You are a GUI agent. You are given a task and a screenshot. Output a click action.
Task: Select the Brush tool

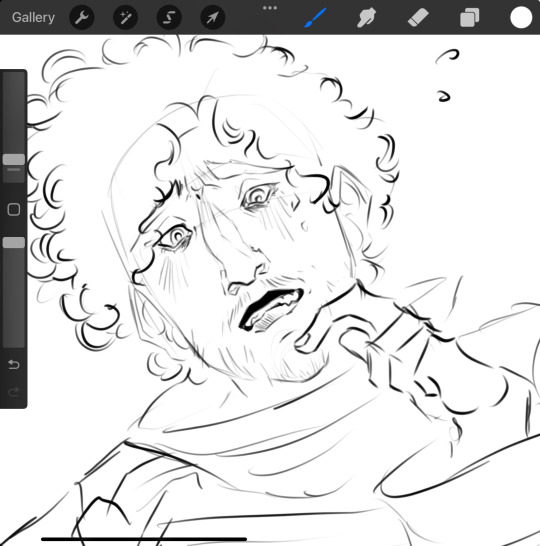click(x=315, y=17)
